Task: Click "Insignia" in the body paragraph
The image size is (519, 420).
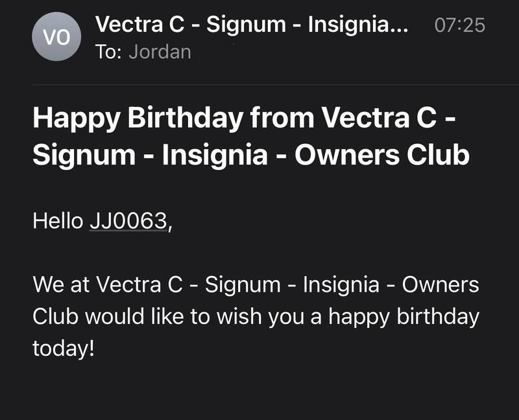Action: tap(342, 286)
